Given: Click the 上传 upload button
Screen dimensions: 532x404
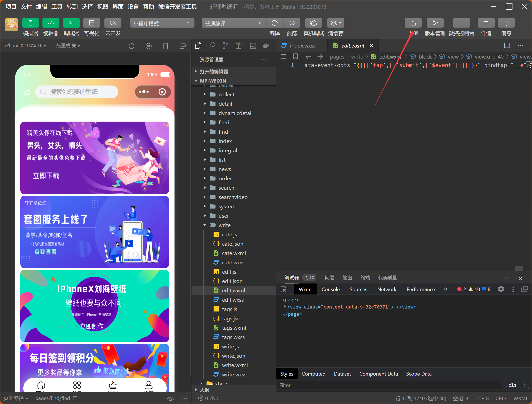Looking at the screenshot, I should (413, 23).
